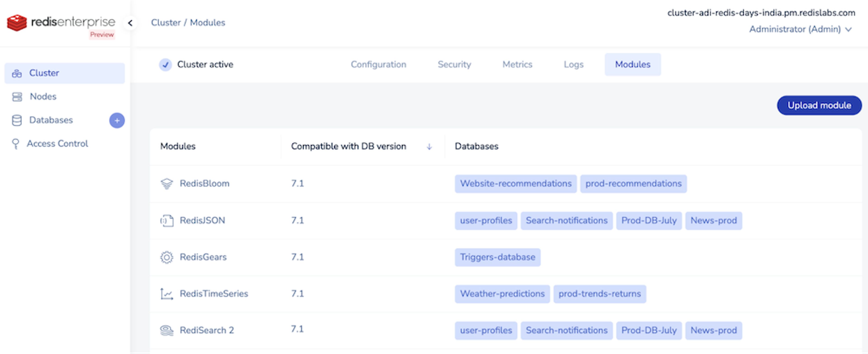Click the RediSearch 2 module icon
Image resolution: width=868 pixels, height=354 pixels.
166,331
